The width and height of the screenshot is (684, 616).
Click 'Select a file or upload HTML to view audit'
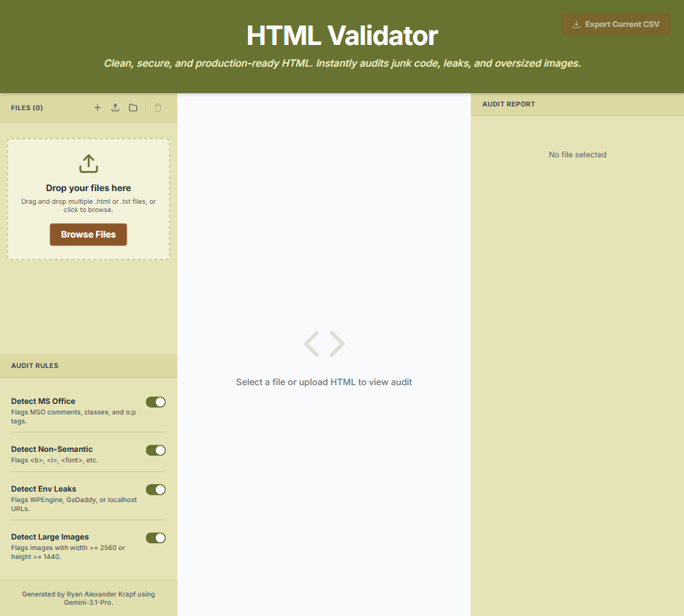(x=324, y=382)
